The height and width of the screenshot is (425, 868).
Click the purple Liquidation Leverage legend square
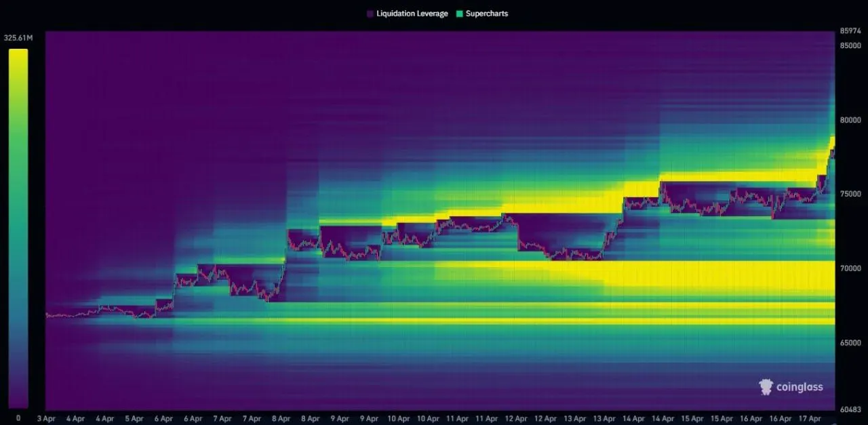(x=370, y=14)
